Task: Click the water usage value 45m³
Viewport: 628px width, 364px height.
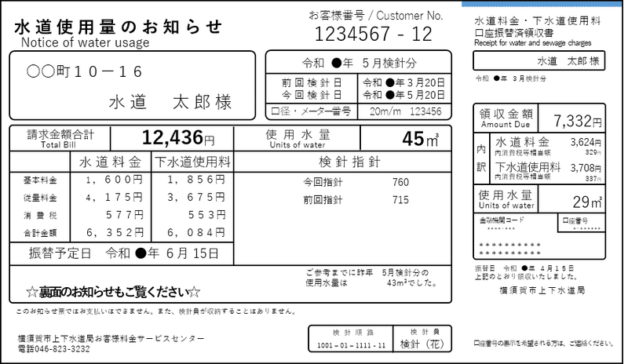Action: [420, 139]
